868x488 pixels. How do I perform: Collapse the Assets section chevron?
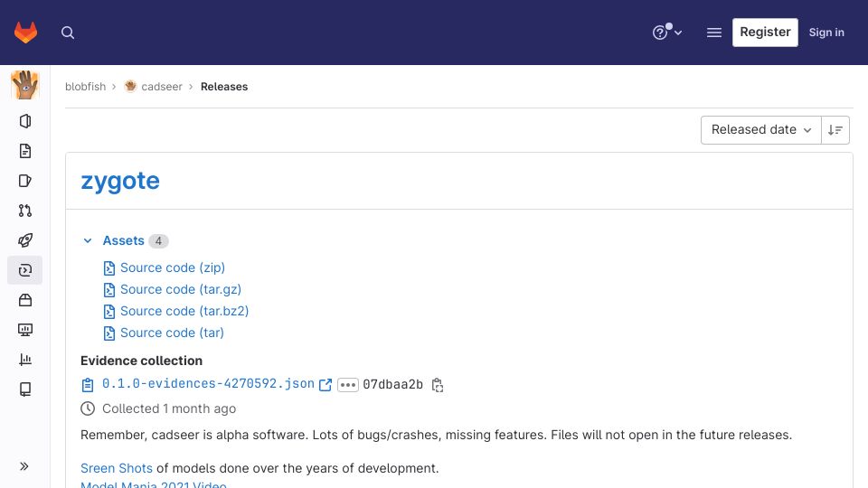point(88,240)
